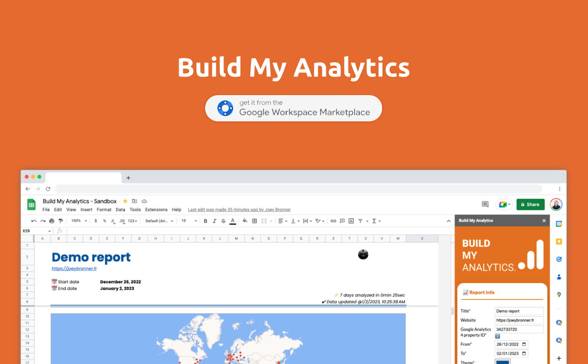This screenshot has height=364, width=588.
Task: Activate the paint format tool
Action: [60, 221]
